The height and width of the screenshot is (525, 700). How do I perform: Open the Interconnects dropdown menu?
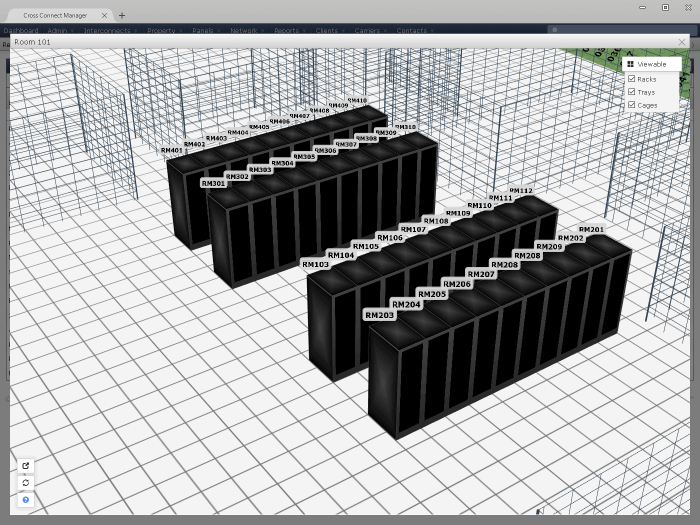tap(109, 31)
